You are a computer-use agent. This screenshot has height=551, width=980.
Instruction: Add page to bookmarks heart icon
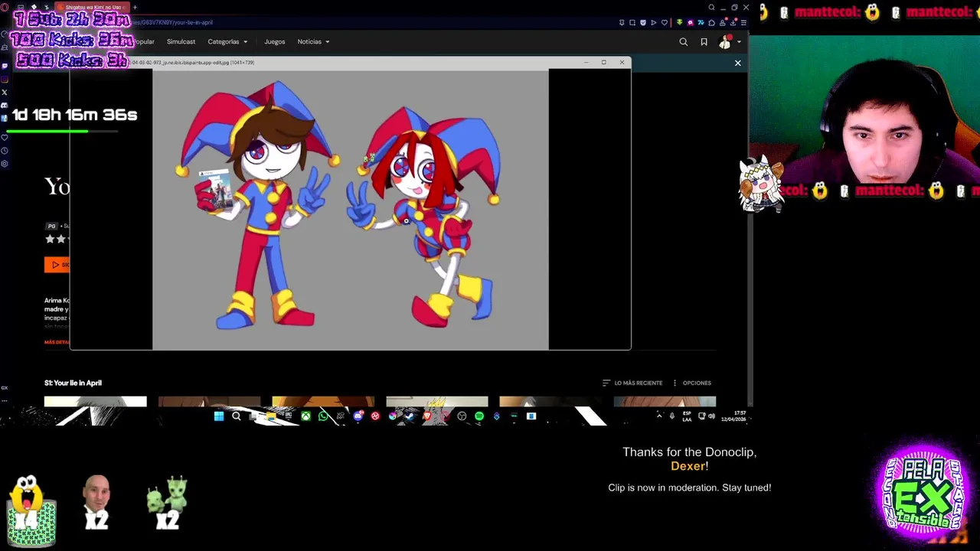[664, 22]
